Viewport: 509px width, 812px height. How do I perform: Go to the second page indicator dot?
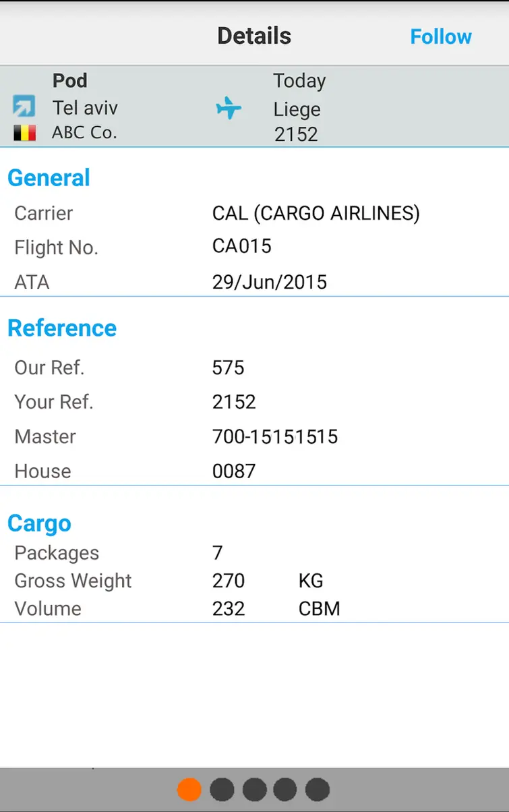222,789
